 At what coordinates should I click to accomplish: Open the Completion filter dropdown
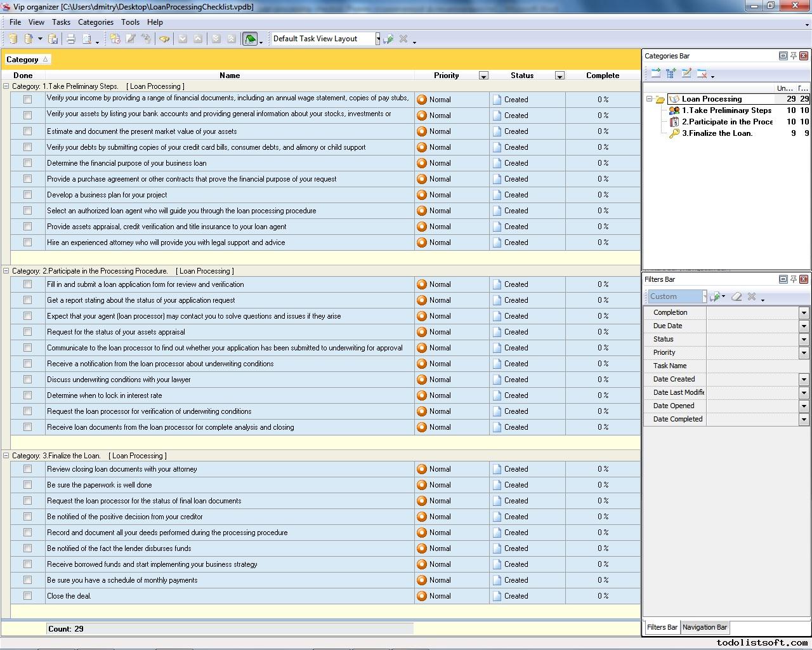[x=804, y=312]
